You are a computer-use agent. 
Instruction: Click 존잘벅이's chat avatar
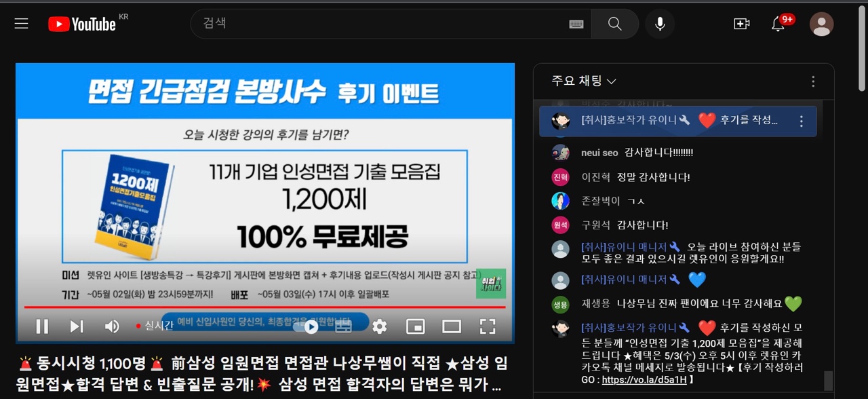(x=561, y=201)
